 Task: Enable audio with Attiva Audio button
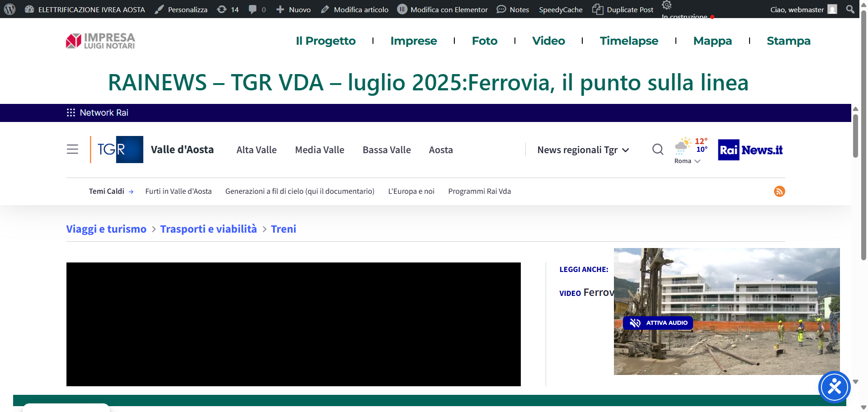pyautogui.click(x=658, y=323)
